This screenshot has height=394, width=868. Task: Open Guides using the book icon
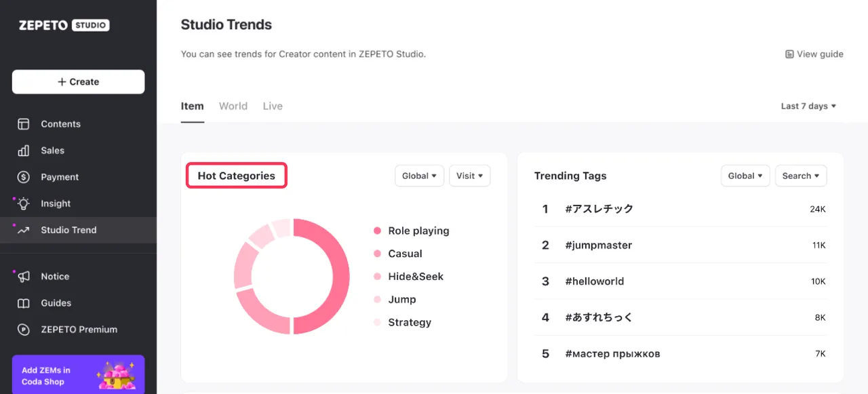point(24,303)
